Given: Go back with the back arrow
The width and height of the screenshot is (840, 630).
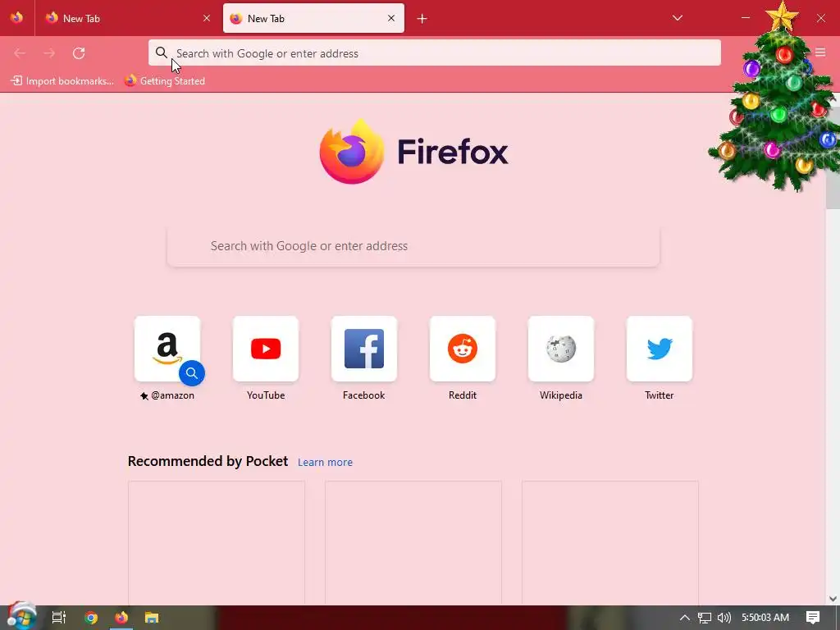Looking at the screenshot, I should click(20, 53).
